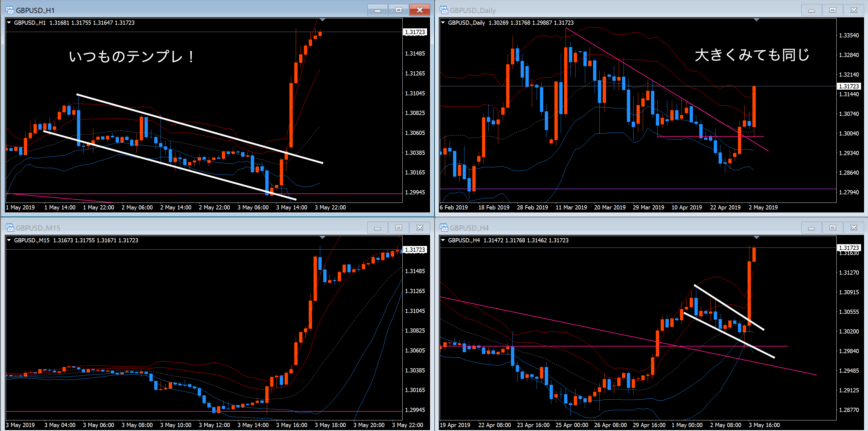
Task: Click the GBPUSD H4 chart window icon
Action: (443, 228)
